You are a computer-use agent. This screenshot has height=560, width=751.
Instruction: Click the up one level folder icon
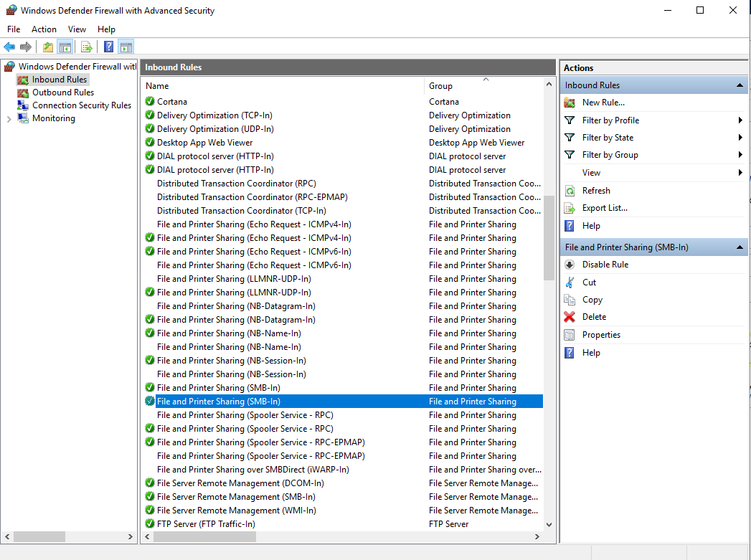pyautogui.click(x=48, y=47)
